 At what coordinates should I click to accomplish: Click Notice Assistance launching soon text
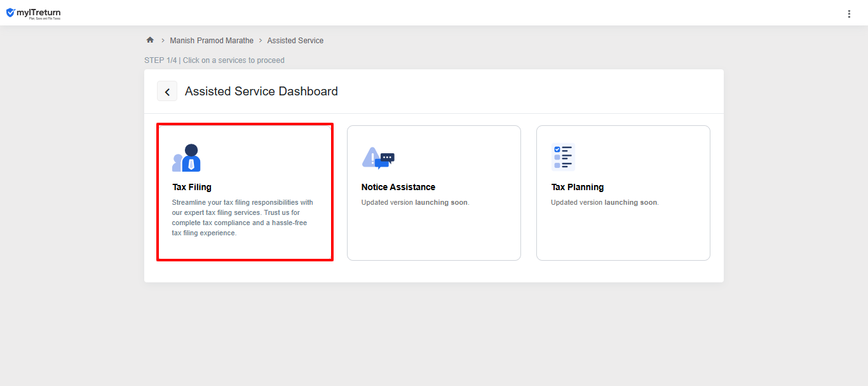pyautogui.click(x=415, y=202)
